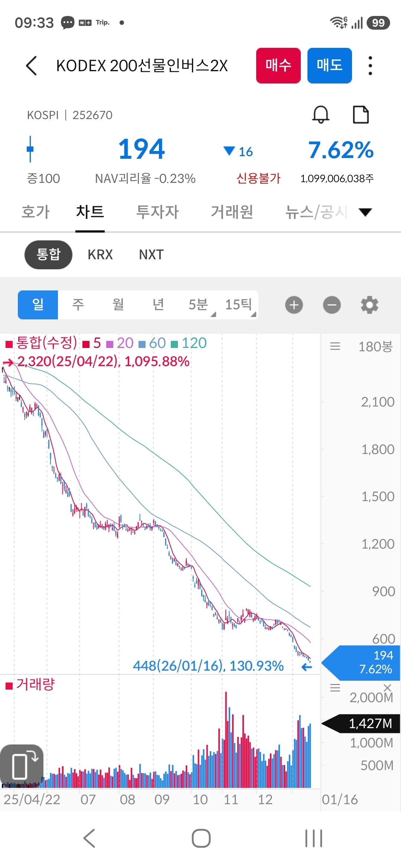Expand the tab list dropdown arrow
Viewport: 401px width, 868px height.
(x=365, y=212)
